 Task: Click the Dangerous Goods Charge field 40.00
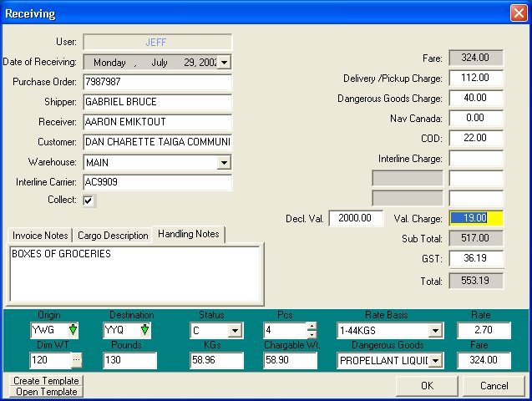(476, 98)
